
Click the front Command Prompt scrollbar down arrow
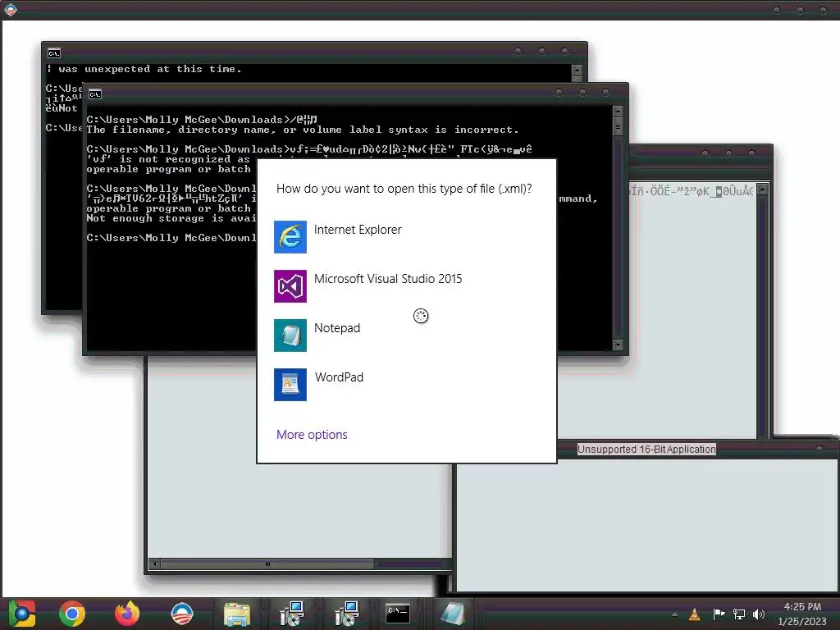click(618, 345)
